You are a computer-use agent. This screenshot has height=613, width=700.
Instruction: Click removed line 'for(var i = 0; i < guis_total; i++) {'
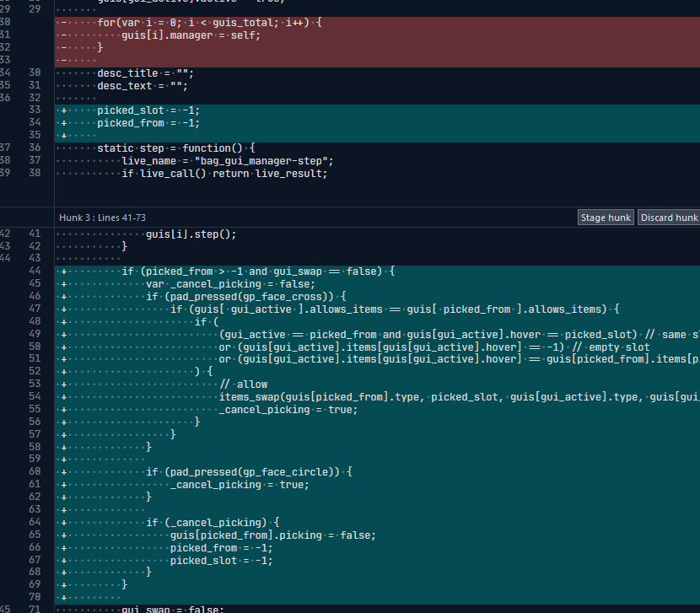pyautogui.click(x=209, y=23)
